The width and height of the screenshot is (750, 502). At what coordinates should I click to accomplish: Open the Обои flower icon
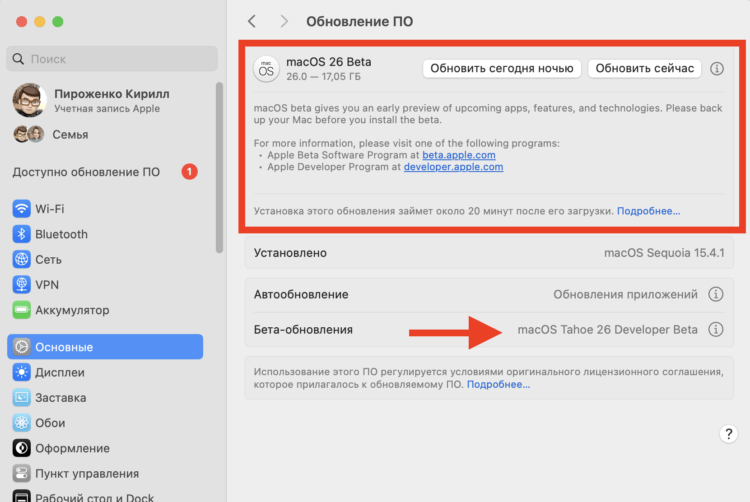22,423
